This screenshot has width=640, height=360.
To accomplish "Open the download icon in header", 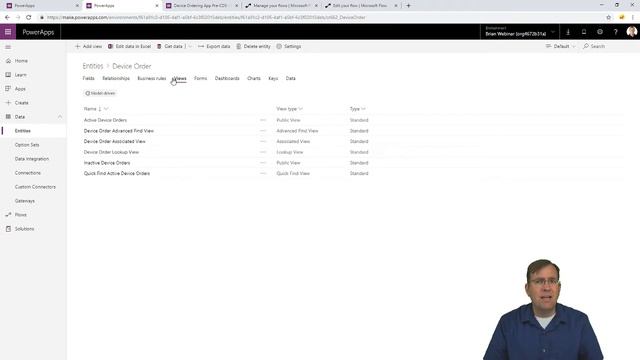I will (568, 32).
